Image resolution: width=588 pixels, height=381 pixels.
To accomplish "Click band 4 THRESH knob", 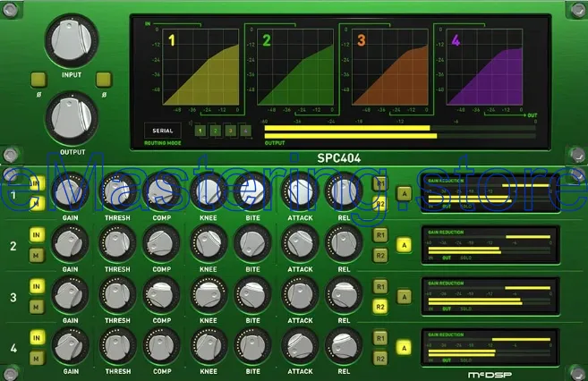I will (117, 346).
